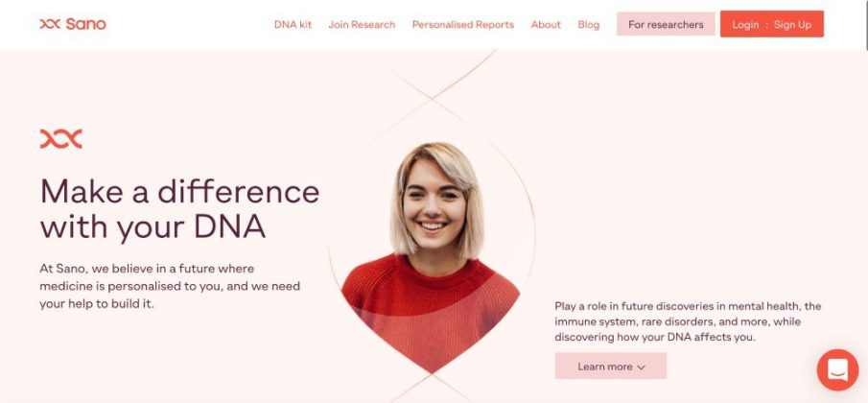Image resolution: width=868 pixels, height=403 pixels.
Task: Click the DNA strand line above the portrait
Action: (432, 94)
